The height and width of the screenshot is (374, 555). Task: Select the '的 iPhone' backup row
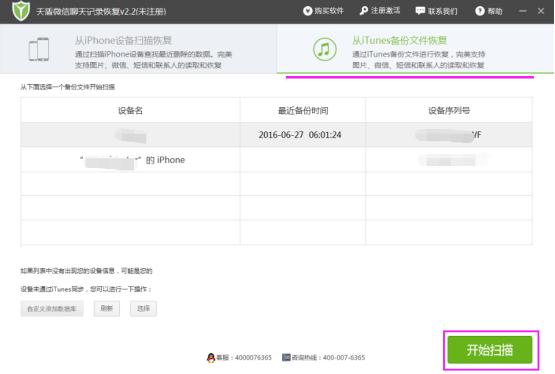(276, 160)
